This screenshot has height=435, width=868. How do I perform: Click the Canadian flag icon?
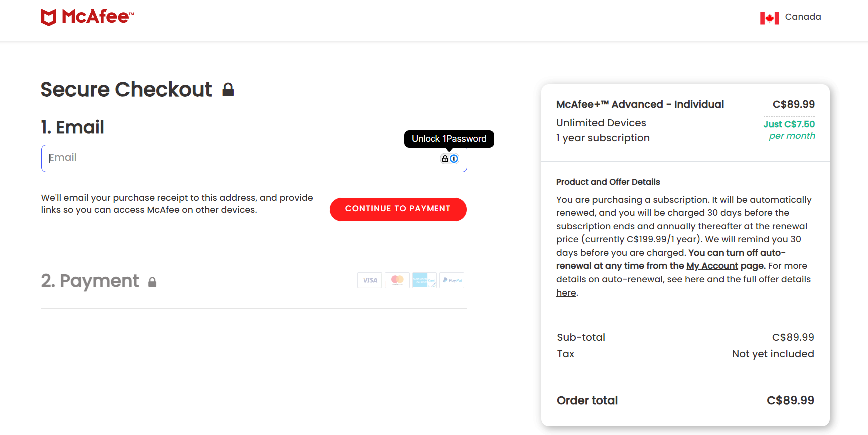click(769, 18)
